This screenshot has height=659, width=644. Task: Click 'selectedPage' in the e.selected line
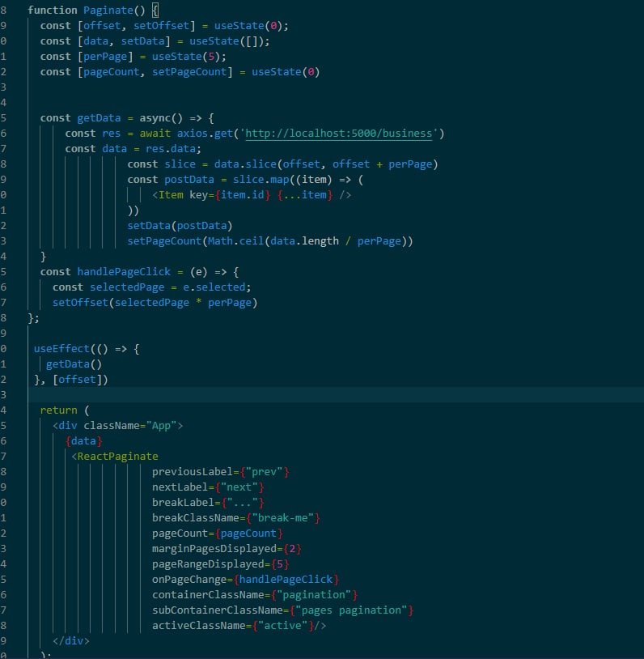tap(127, 287)
